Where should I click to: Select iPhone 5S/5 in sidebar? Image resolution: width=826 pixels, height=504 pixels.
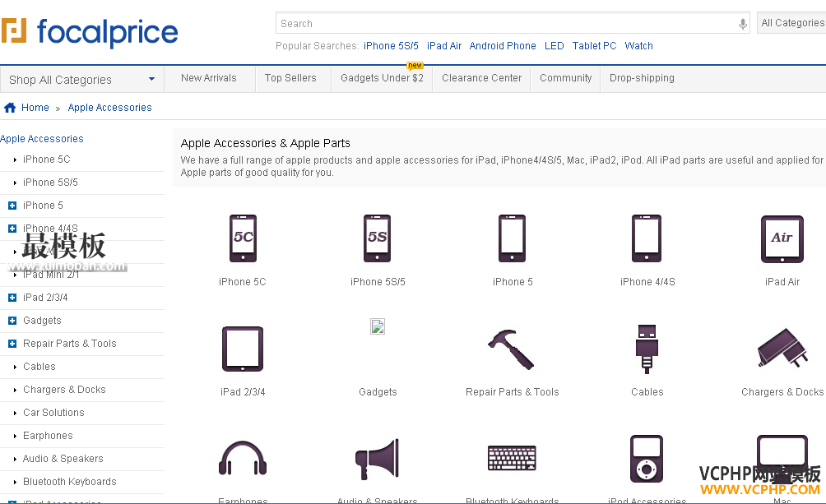point(50,183)
